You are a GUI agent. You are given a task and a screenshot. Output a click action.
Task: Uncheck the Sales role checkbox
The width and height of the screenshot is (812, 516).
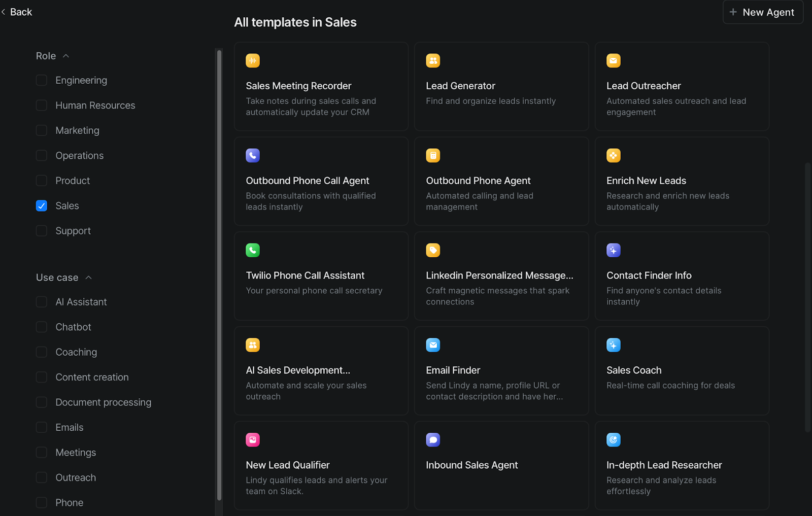tap(42, 206)
